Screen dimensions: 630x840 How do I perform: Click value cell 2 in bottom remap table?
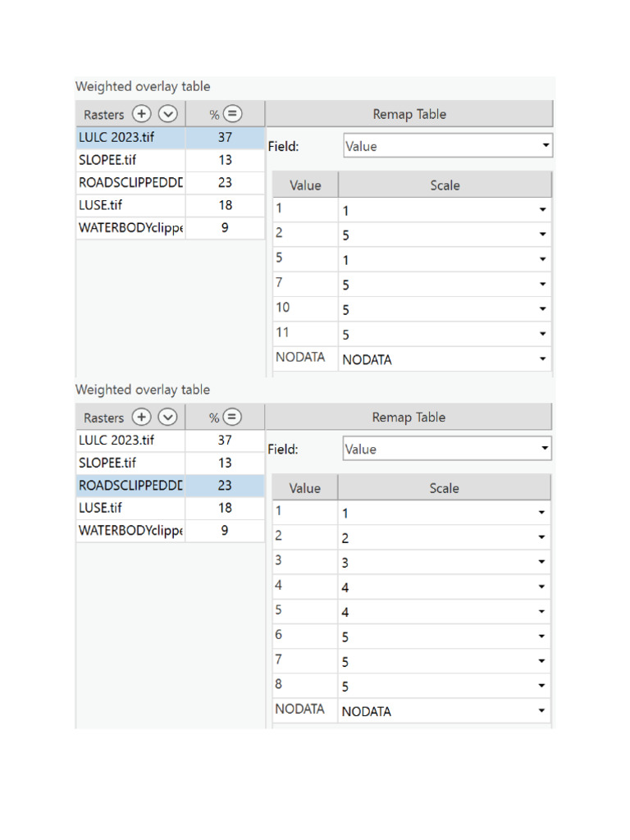(305, 536)
